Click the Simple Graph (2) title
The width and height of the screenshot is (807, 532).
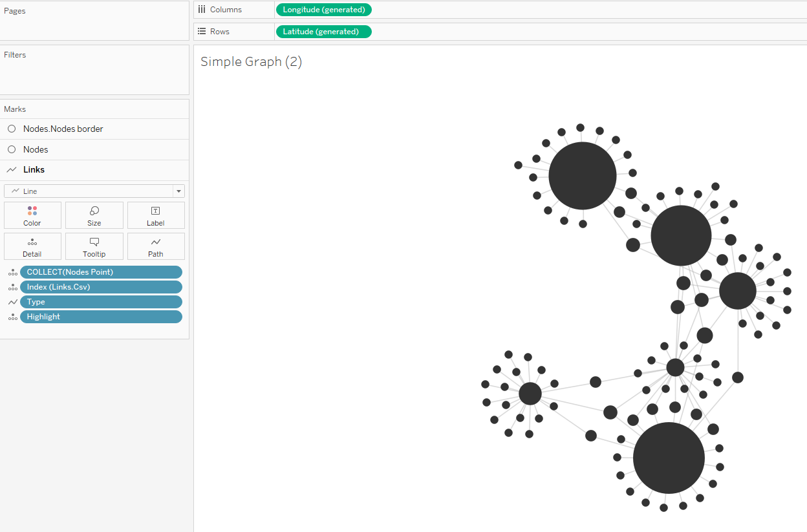point(251,62)
